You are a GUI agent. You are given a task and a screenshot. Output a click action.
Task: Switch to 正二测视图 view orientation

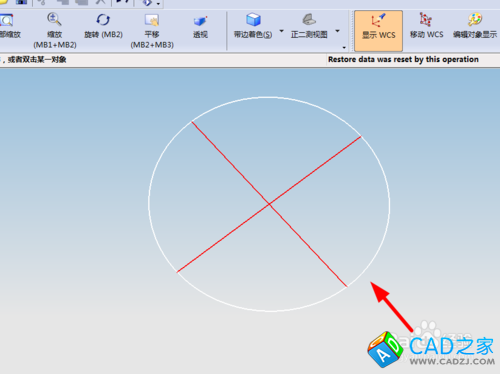pyautogui.click(x=309, y=26)
